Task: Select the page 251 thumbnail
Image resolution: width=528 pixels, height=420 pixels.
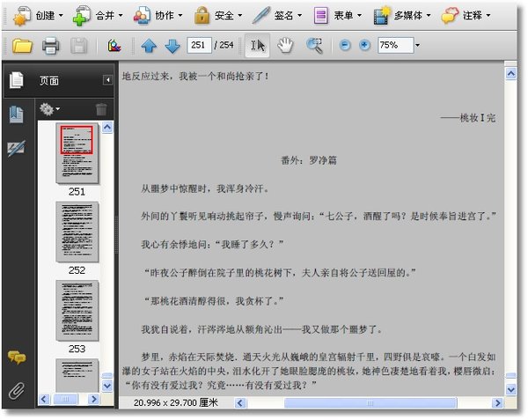Action: click(77, 153)
